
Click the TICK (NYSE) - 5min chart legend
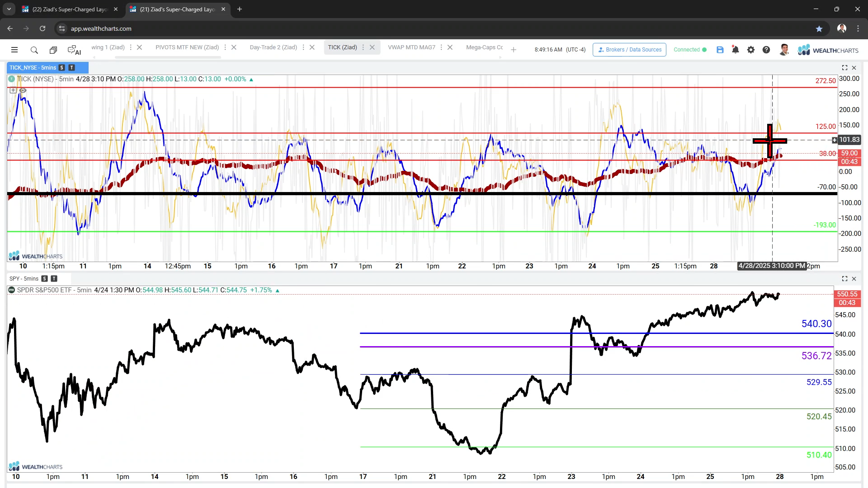(45, 79)
